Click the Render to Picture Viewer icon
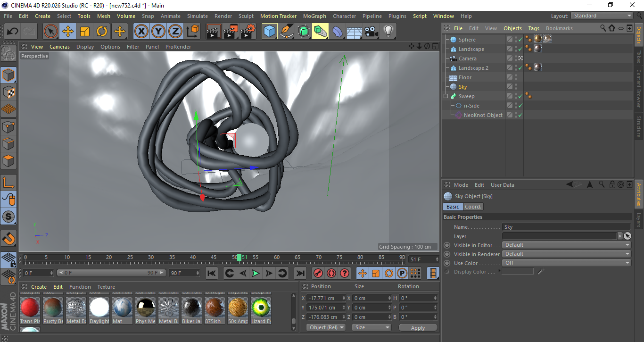The width and height of the screenshot is (644, 342). pos(230,31)
